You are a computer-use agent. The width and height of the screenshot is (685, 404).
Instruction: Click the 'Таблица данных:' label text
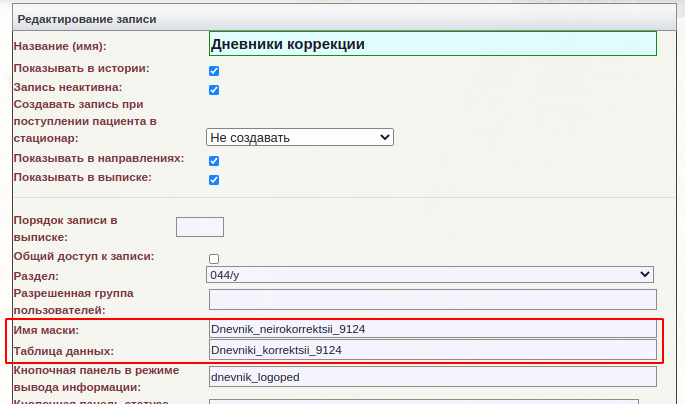pos(63,351)
